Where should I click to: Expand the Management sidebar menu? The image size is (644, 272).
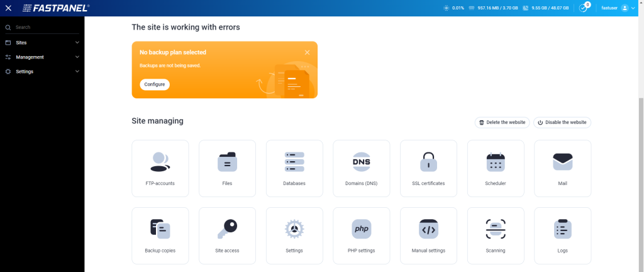(42, 57)
